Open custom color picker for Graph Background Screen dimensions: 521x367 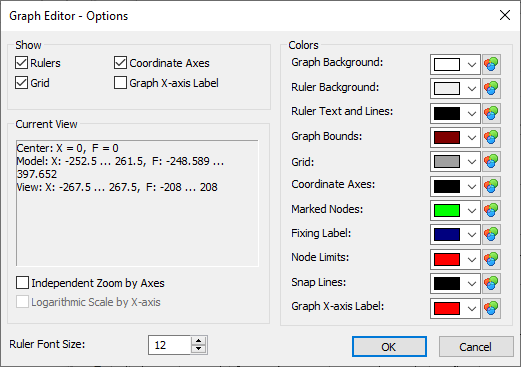pyautogui.click(x=491, y=64)
